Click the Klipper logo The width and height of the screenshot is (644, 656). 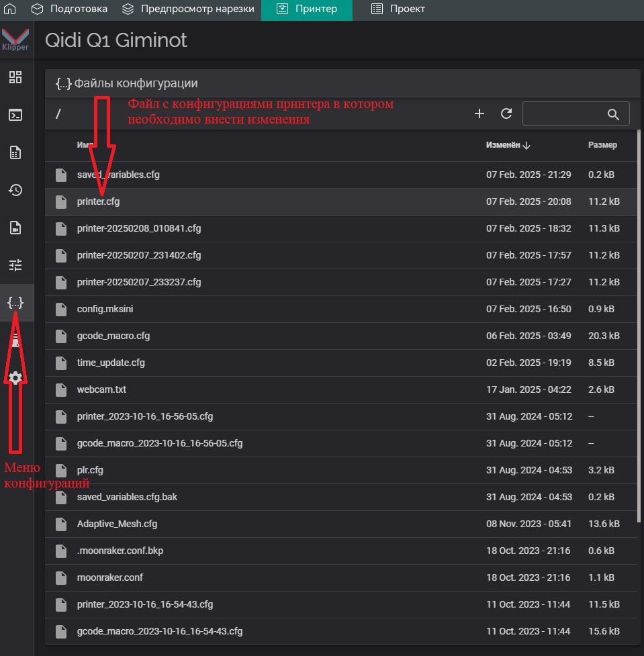pyautogui.click(x=15, y=40)
